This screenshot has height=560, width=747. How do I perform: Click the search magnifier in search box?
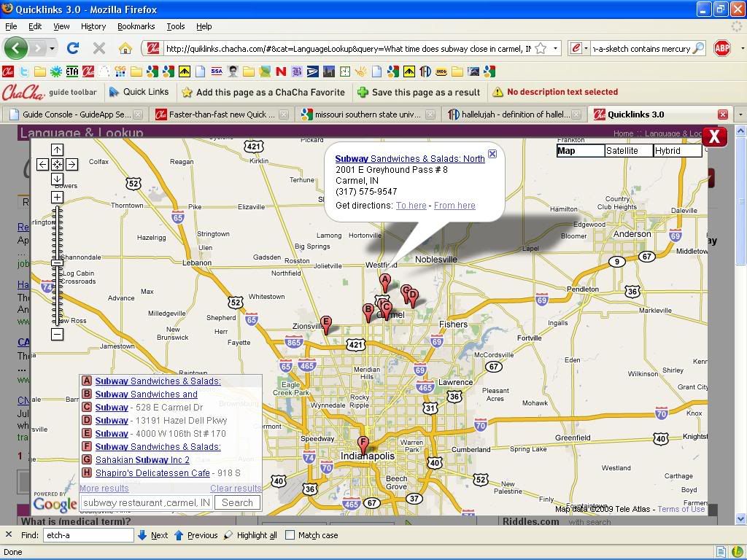(x=698, y=49)
